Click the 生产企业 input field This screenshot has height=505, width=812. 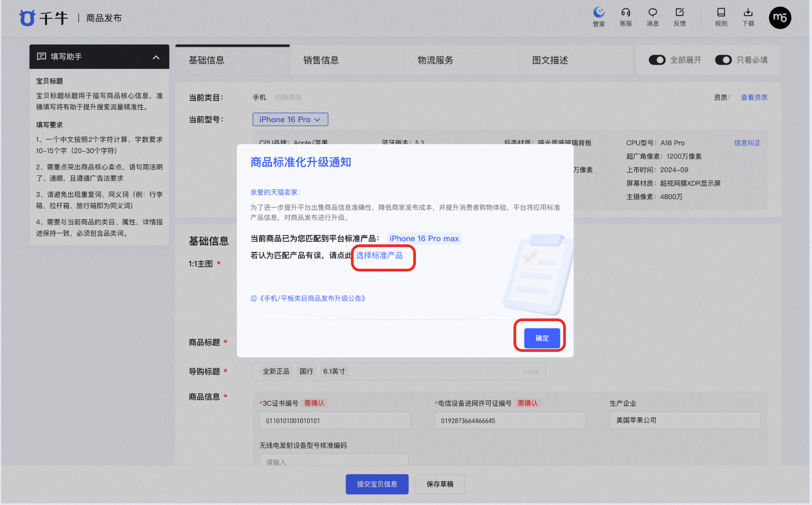(x=685, y=421)
